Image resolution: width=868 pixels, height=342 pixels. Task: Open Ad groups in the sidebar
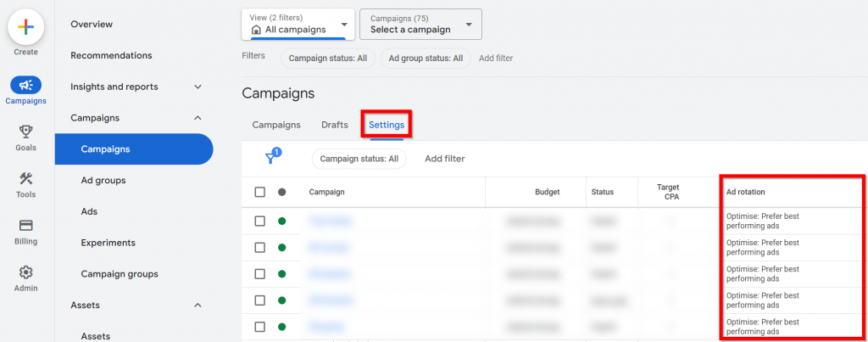[103, 181]
